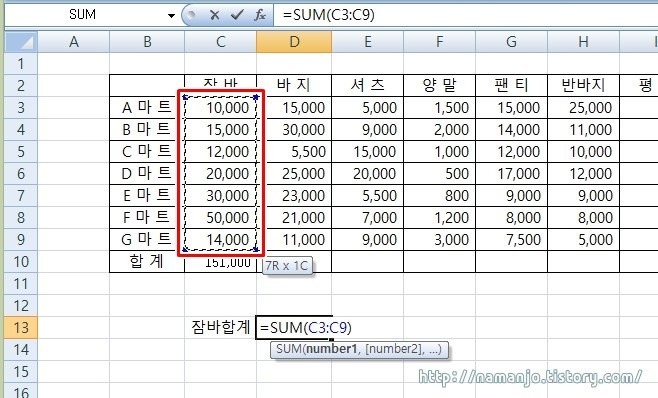Click the 반바지 header cell

(583, 86)
